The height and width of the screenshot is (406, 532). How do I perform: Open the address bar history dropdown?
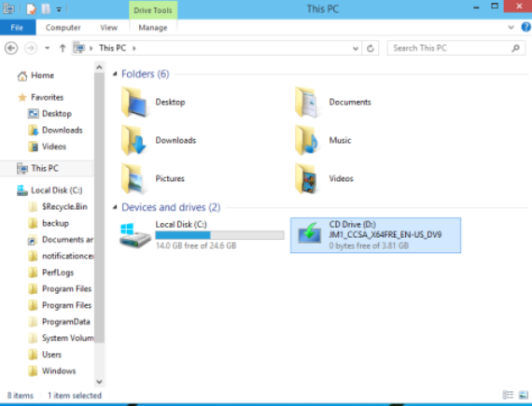(x=356, y=49)
